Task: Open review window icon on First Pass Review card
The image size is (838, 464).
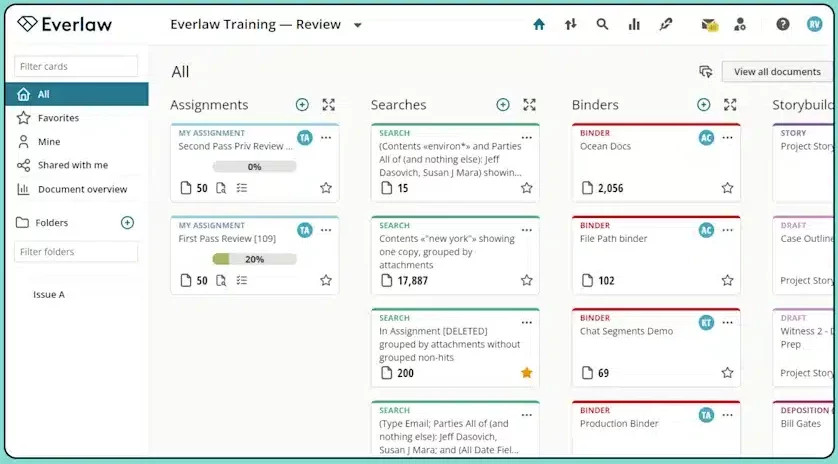Action: tap(221, 281)
